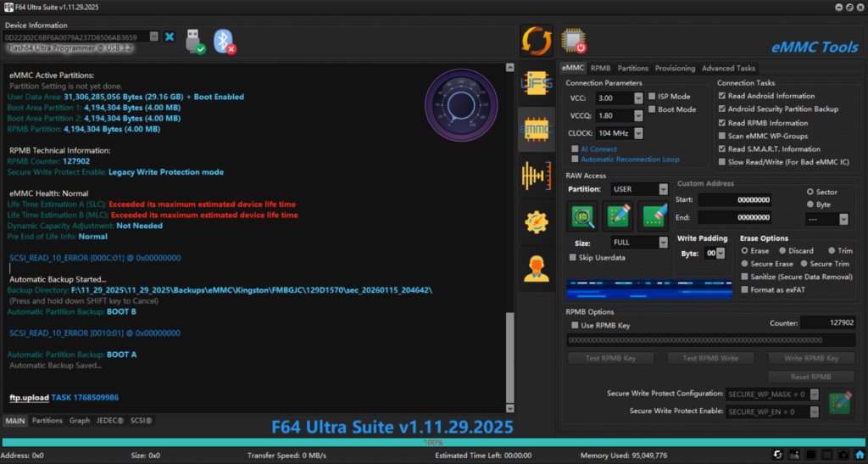Image resolution: width=868 pixels, height=464 pixels.
Task: Click the RPMB key hex input field
Action: 711,340
